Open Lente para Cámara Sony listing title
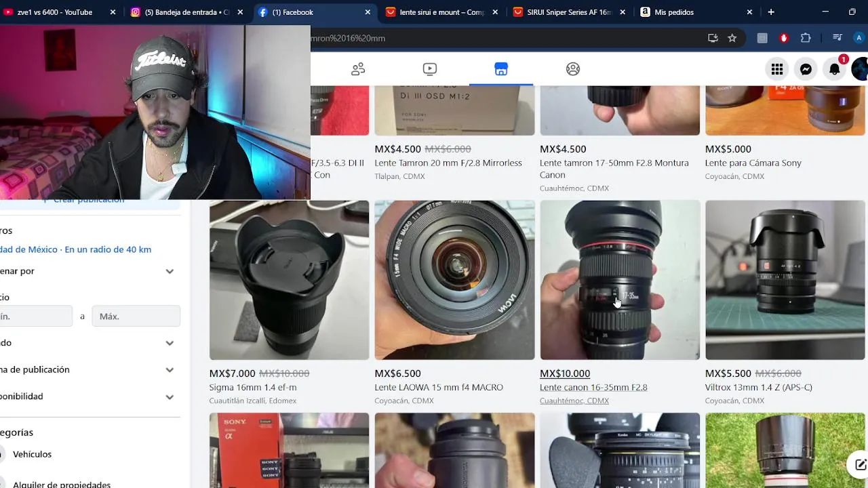868x488 pixels. point(753,163)
